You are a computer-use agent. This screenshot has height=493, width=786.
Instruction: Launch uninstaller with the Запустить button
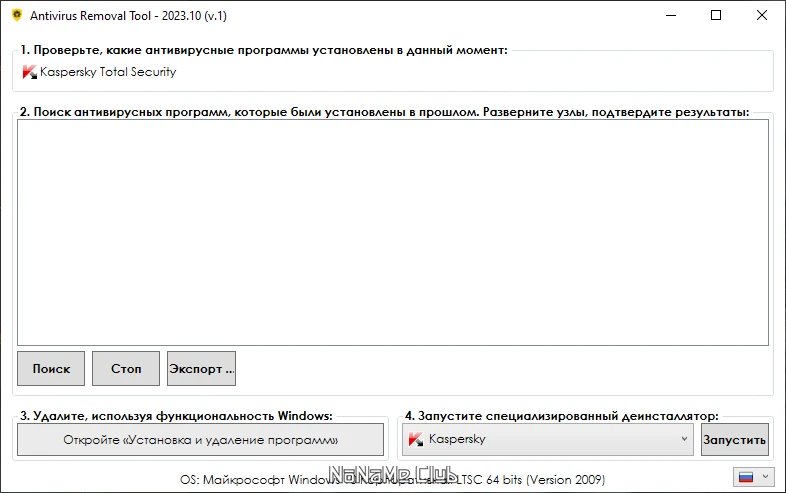click(x=734, y=440)
